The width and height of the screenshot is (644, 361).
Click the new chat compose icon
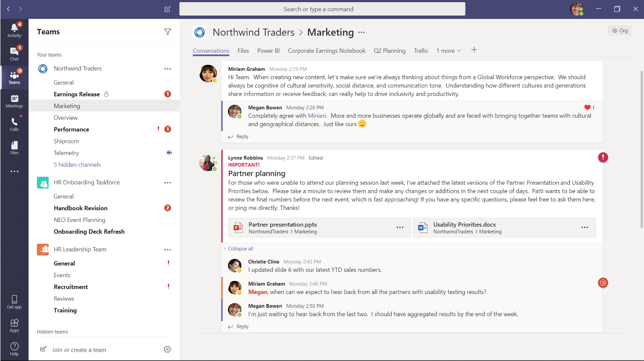tap(168, 9)
